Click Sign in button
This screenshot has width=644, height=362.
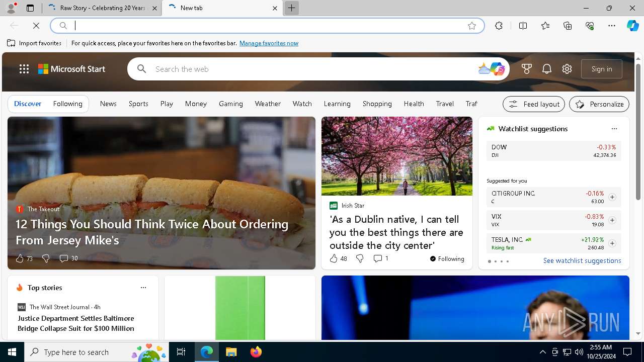pos(602,69)
